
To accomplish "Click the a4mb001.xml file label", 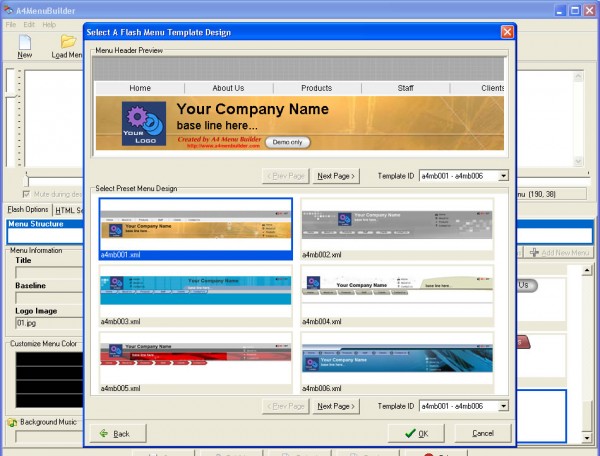I will click(121, 255).
